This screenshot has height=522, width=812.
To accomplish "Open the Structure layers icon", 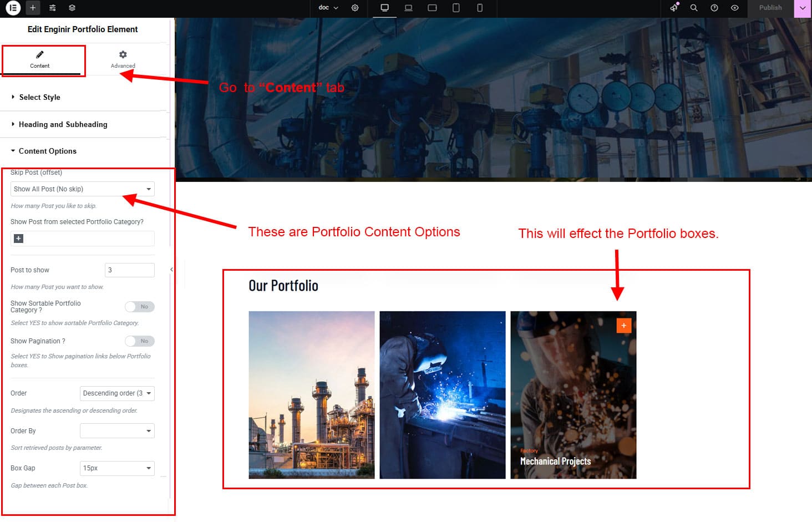I will pyautogui.click(x=72, y=8).
